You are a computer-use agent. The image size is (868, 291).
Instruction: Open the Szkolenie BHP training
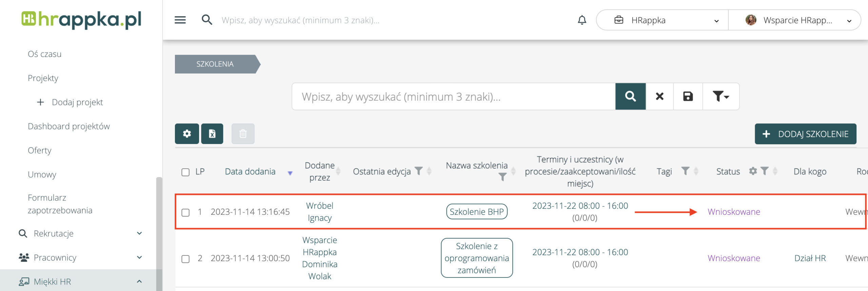[477, 212]
